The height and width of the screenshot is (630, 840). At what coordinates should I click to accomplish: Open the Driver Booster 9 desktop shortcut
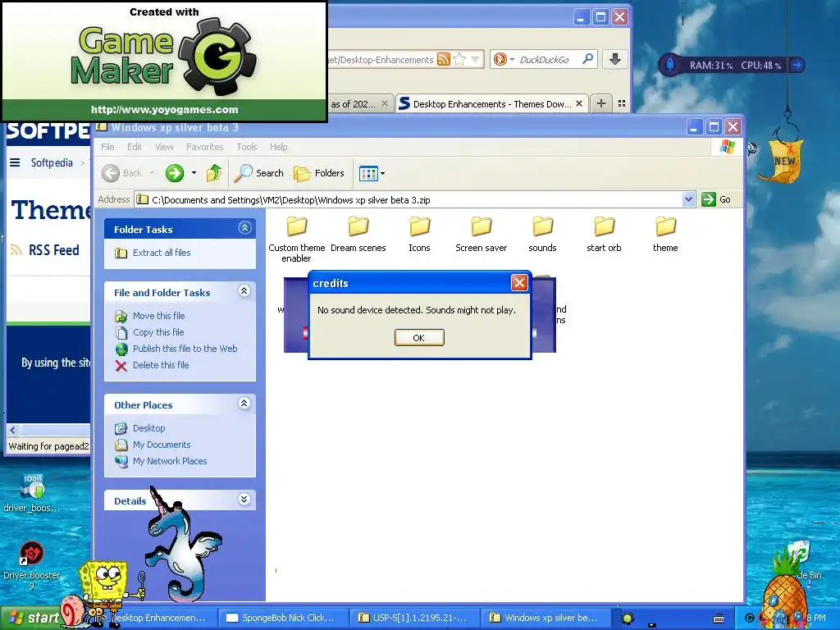point(32,565)
